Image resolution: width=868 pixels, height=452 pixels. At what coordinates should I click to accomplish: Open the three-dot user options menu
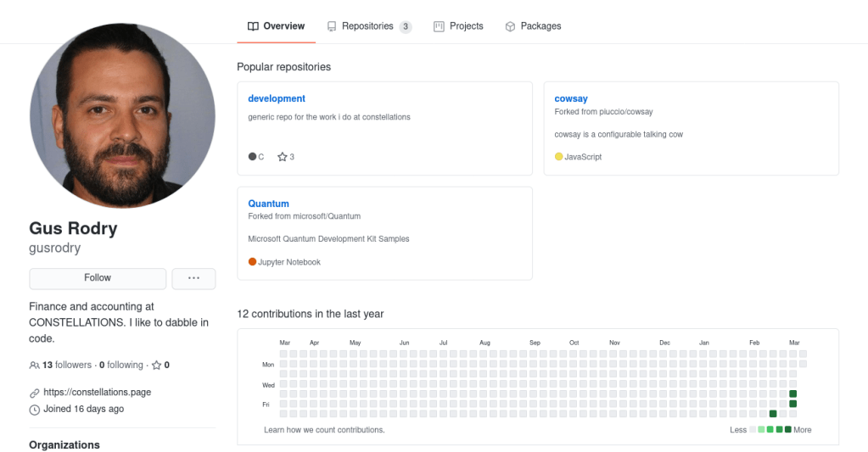[x=193, y=278]
